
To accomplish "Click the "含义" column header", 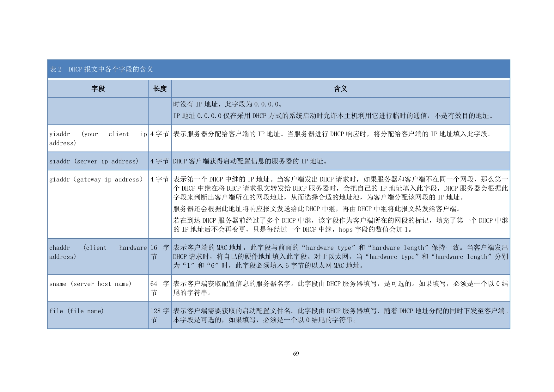I will 340,89.
